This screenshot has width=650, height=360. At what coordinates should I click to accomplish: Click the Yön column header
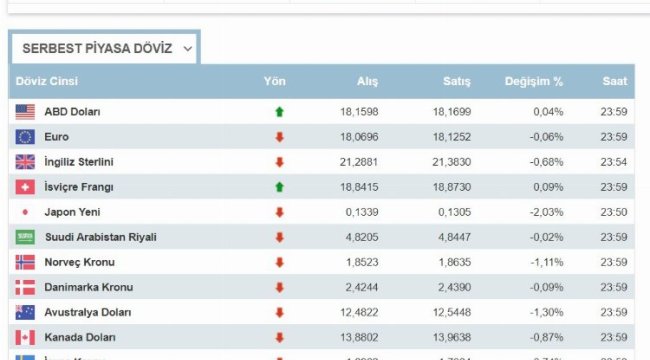click(275, 81)
